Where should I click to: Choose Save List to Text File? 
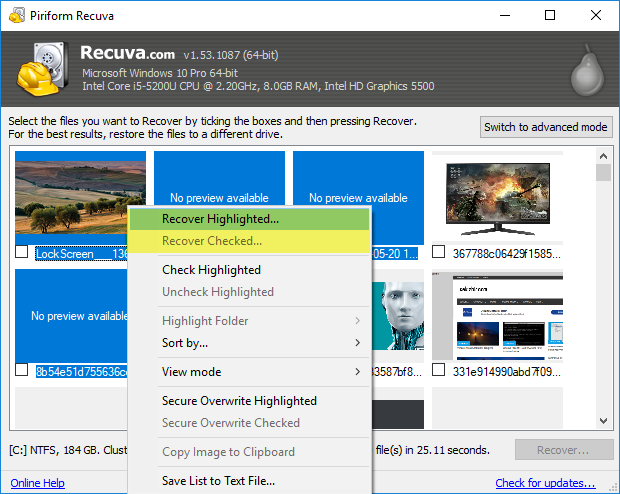[x=250, y=481]
